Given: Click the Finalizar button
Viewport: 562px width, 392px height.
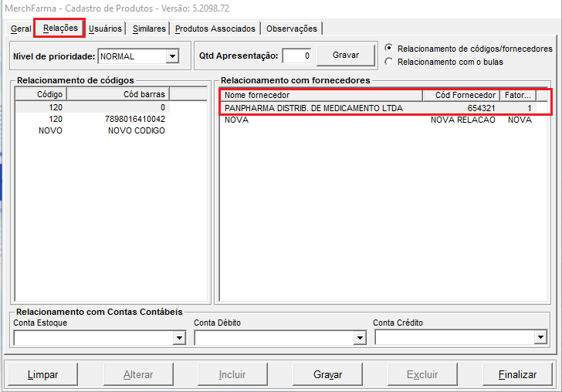Looking at the screenshot, I should (x=517, y=374).
